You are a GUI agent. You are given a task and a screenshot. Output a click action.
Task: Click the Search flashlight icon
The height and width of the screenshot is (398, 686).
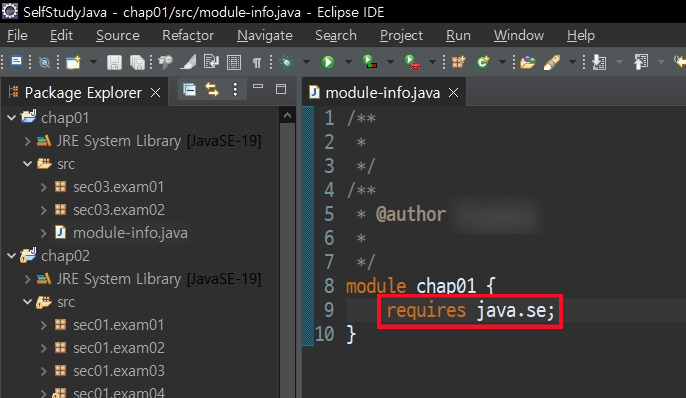[552, 63]
